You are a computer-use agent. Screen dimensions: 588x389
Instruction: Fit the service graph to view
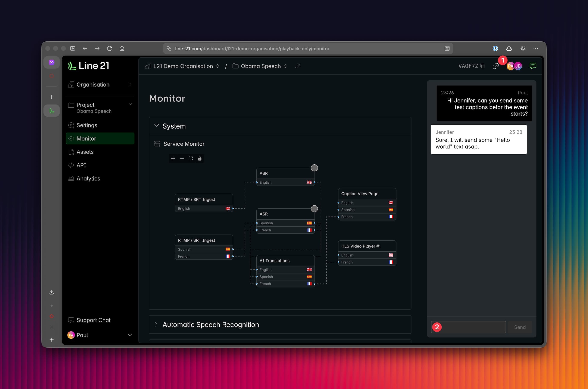191,159
